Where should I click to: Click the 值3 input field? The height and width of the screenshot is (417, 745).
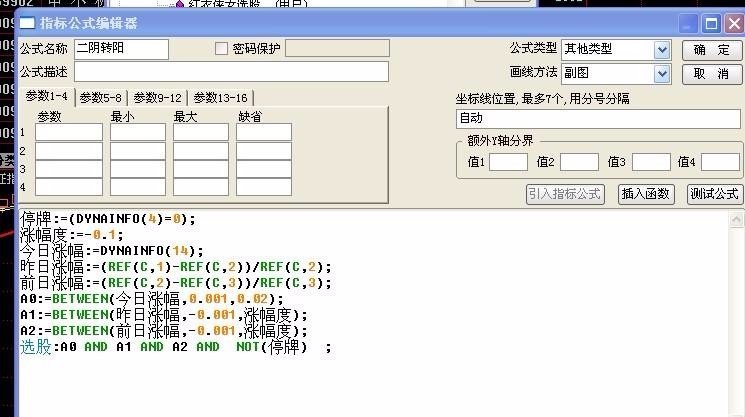[651, 162]
